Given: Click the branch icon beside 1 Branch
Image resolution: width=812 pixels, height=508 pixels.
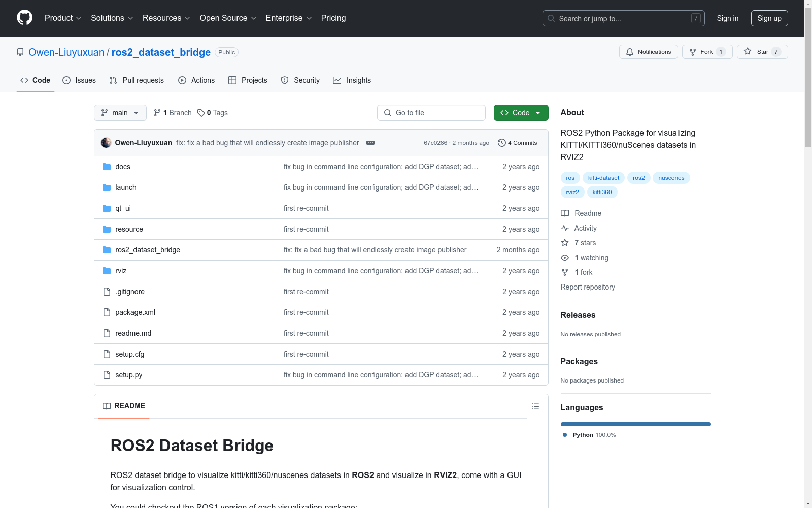Looking at the screenshot, I should tap(157, 113).
